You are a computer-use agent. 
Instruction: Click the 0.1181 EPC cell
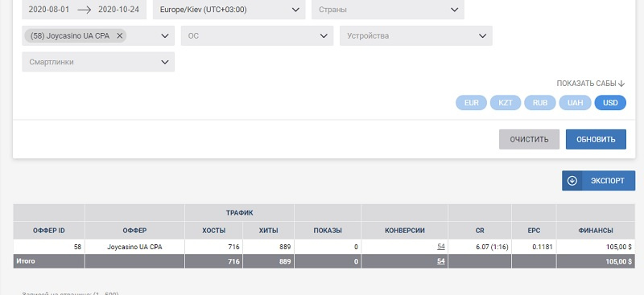[534, 247]
